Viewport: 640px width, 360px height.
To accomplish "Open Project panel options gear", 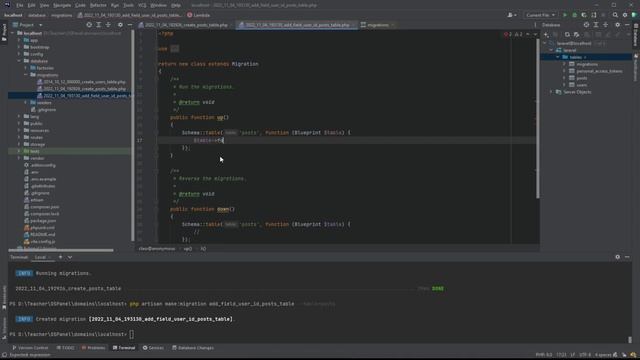I will pyautogui.click(x=120, y=25).
